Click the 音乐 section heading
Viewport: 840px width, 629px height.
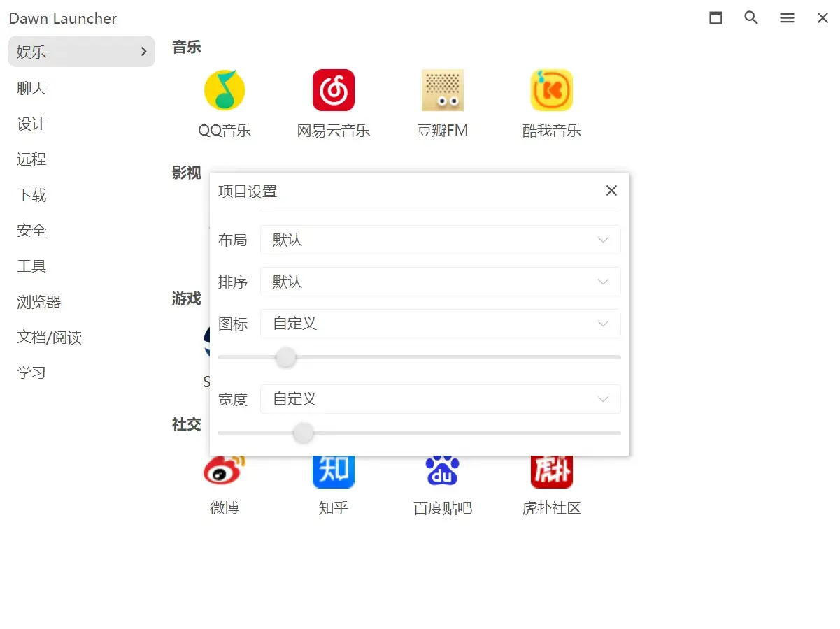pyautogui.click(x=187, y=48)
